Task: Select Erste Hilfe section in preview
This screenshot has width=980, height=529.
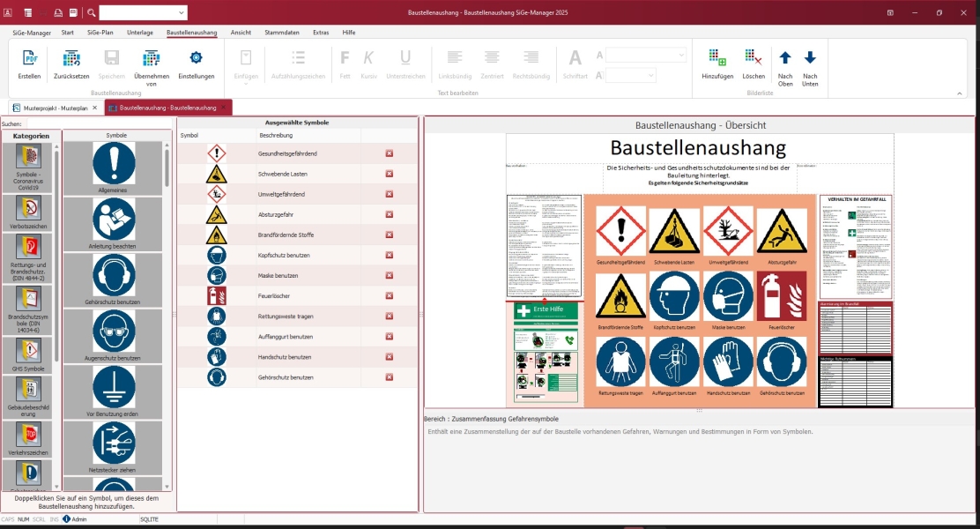Action: [545, 354]
